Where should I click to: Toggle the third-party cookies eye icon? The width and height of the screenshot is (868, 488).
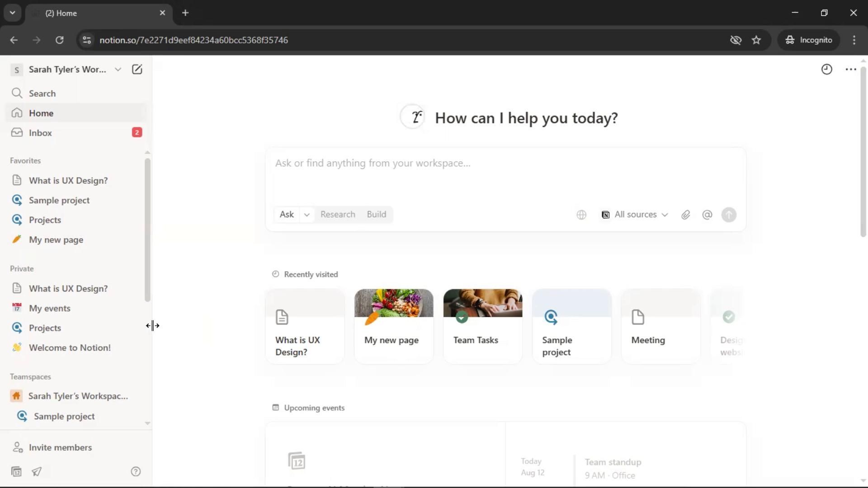(x=736, y=40)
